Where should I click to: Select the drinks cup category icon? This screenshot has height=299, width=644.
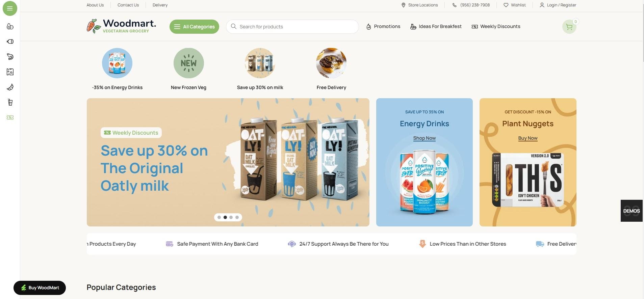(10, 102)
